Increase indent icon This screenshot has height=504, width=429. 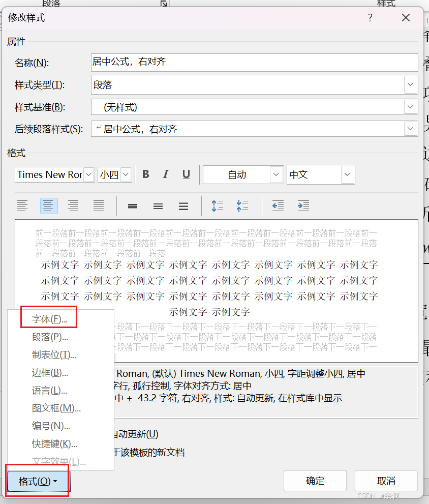303,205
